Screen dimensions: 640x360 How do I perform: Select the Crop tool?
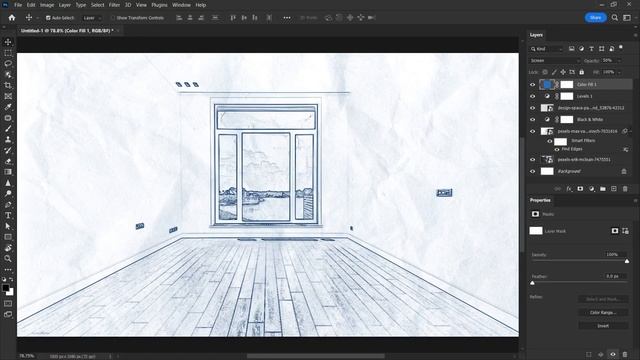coord(8,85)
